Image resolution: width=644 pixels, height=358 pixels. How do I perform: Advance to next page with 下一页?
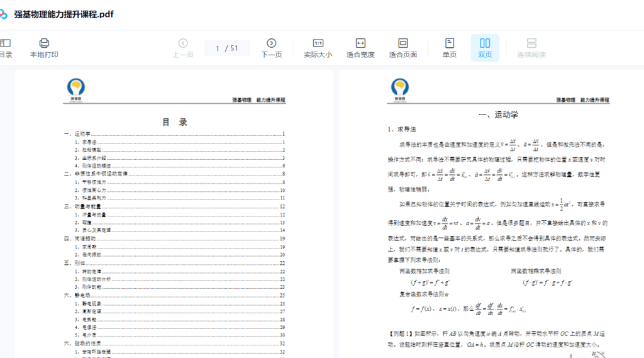point(272,48)
